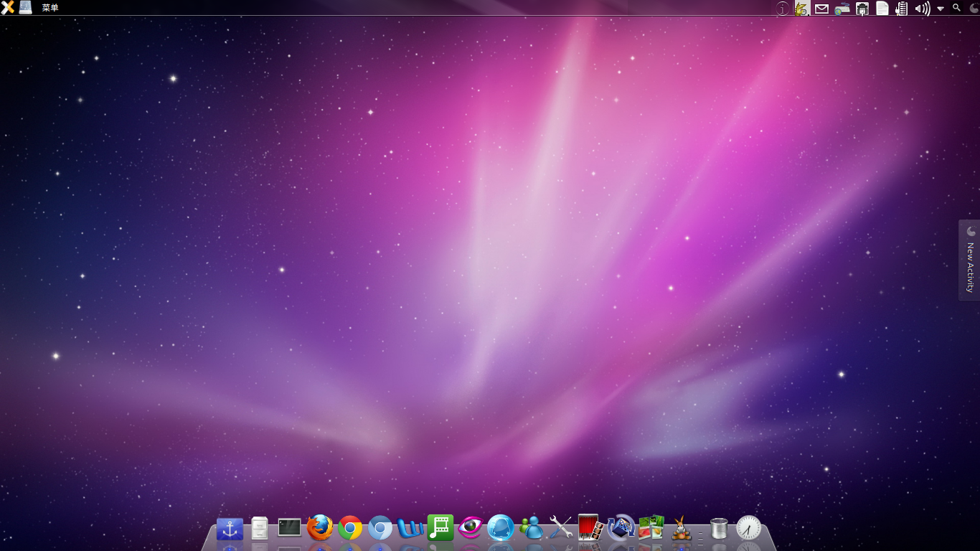Click the keyboard with globe tray icon
Image resolution: width=980 pixels, height=551 pixels.
842,9
